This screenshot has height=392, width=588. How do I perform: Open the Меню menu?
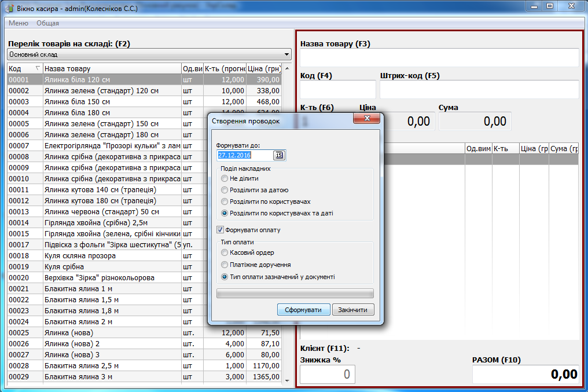[18, 23]
